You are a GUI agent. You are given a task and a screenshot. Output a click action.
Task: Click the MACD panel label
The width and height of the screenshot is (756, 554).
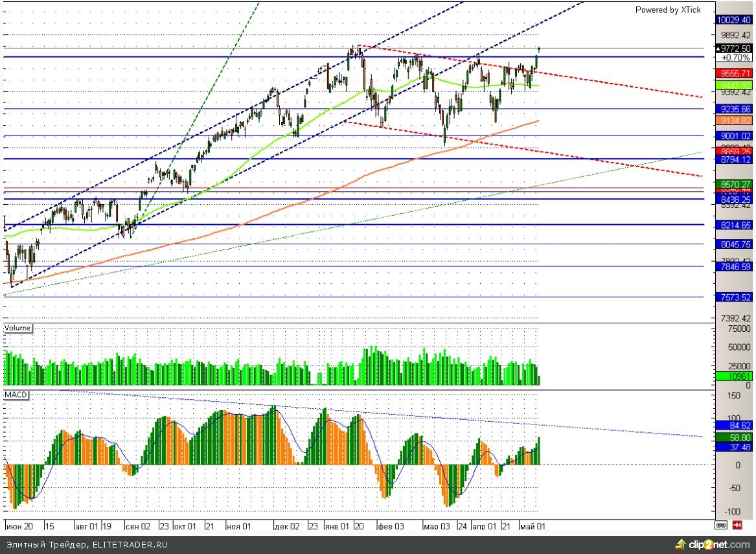tap(16, 395)
